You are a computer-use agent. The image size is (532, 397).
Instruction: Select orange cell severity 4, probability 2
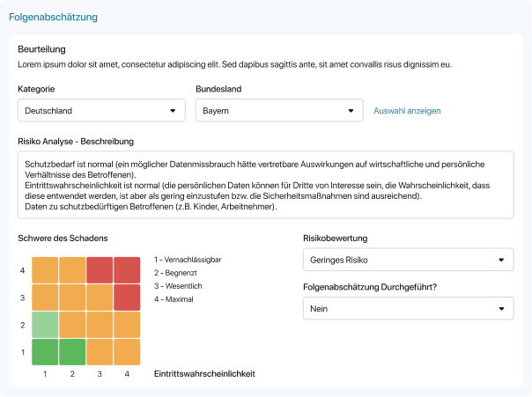point(72,269)
